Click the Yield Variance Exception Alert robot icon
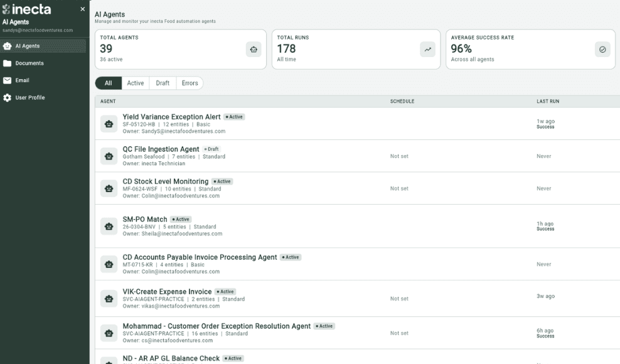Screen dimensions: 620x364 [x=109, y=124]
